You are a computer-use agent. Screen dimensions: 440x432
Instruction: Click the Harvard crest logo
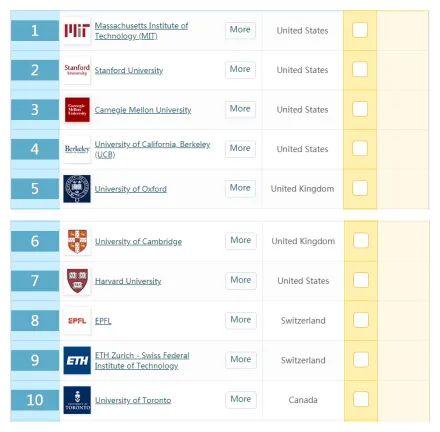(x=77, y=281)
